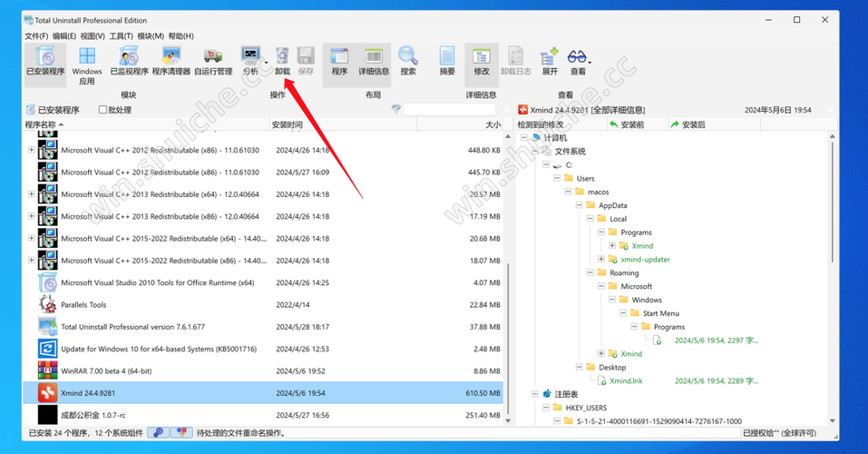Click the filter funnel icon beside search box
The image size is (868, 454).
click(x=395, y=109)
